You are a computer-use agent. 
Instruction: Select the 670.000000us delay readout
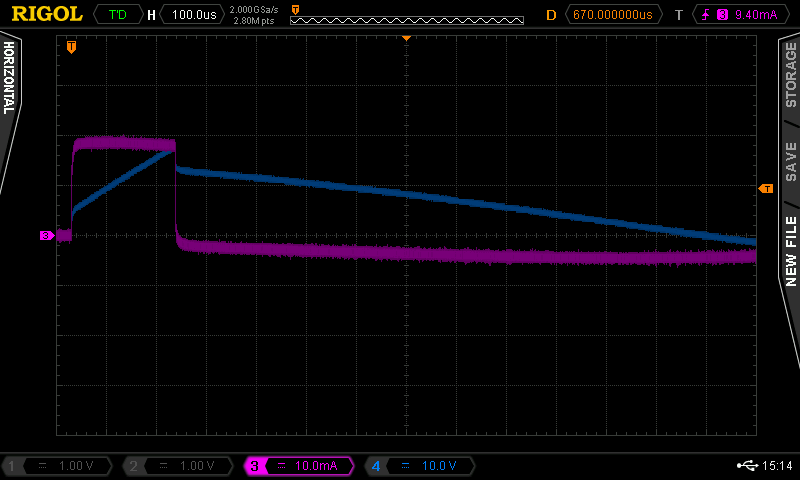pos(614,15)
